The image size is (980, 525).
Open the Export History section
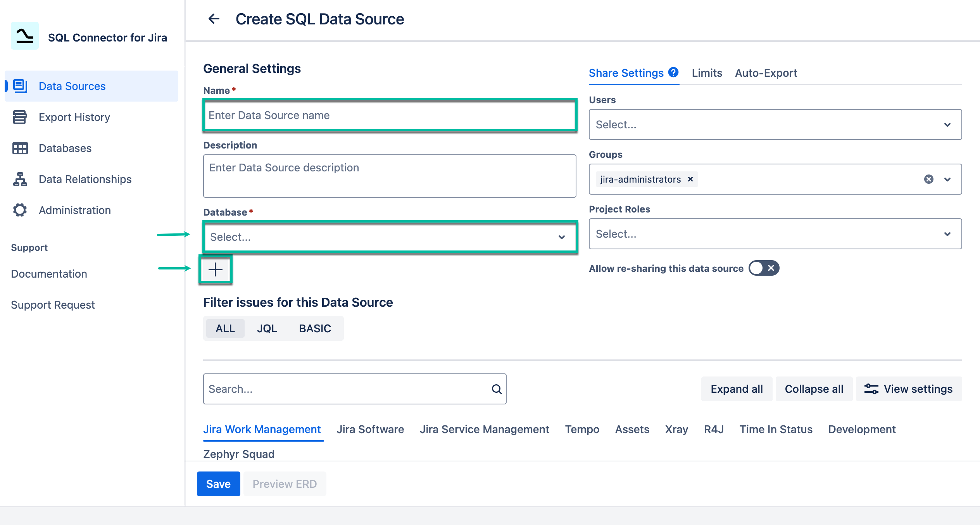tap(74, 117)
